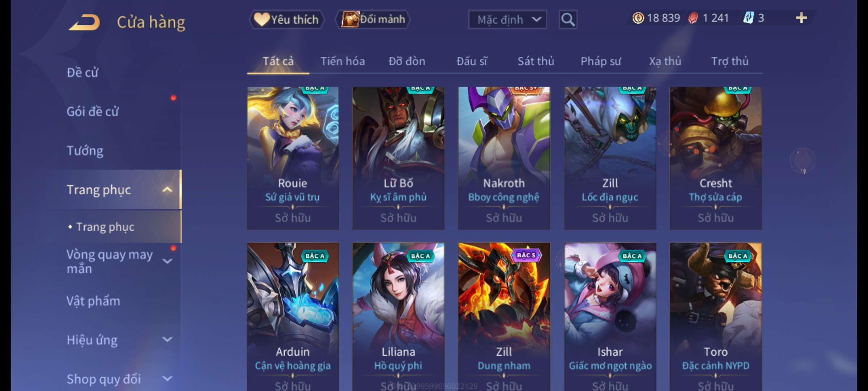868x391 pixels.
Task: Expand the Shop quy đổi section
Action: click(x=167, y=379)
